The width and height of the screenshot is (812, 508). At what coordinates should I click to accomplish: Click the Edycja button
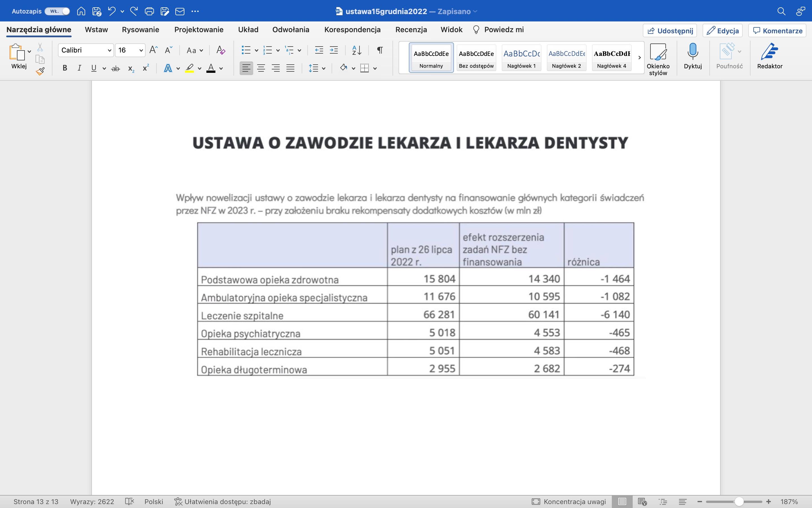coord(722,30)
